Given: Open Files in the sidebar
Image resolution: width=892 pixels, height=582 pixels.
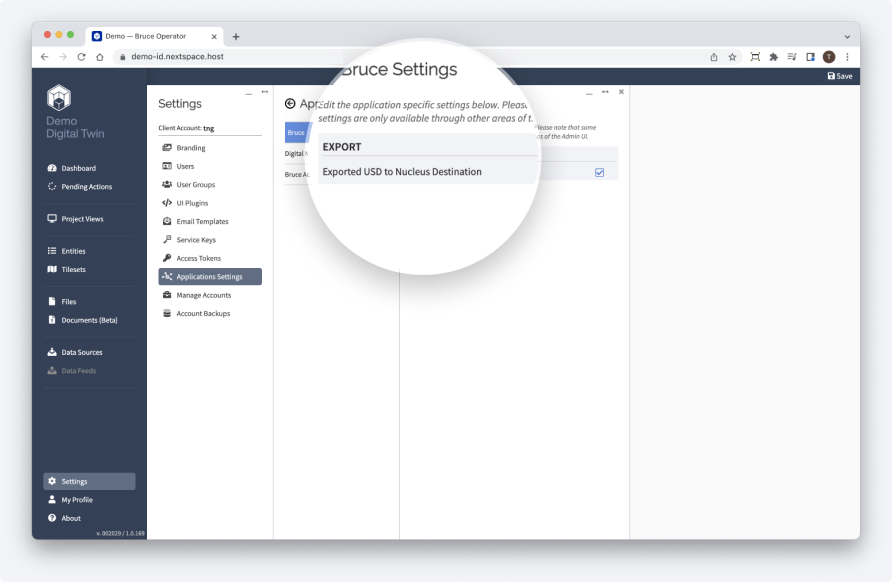Looking at the screenshot, I should [69, 302].
